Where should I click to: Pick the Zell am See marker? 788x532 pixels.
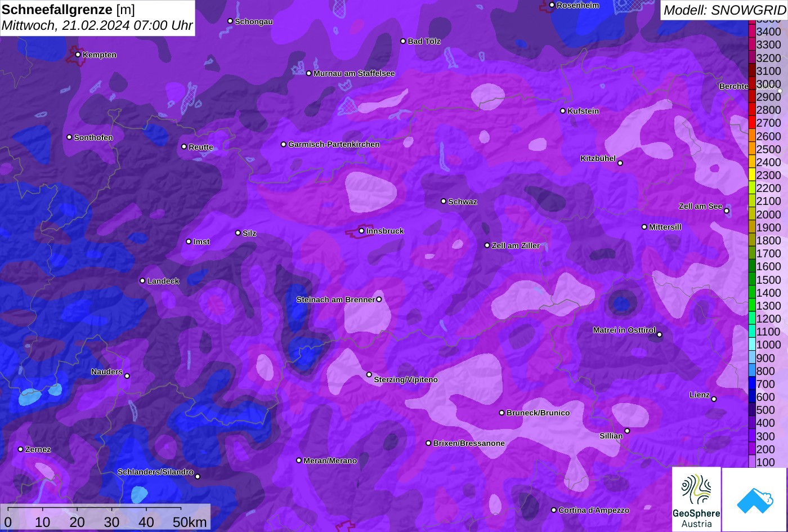click(x=727, y=211)
